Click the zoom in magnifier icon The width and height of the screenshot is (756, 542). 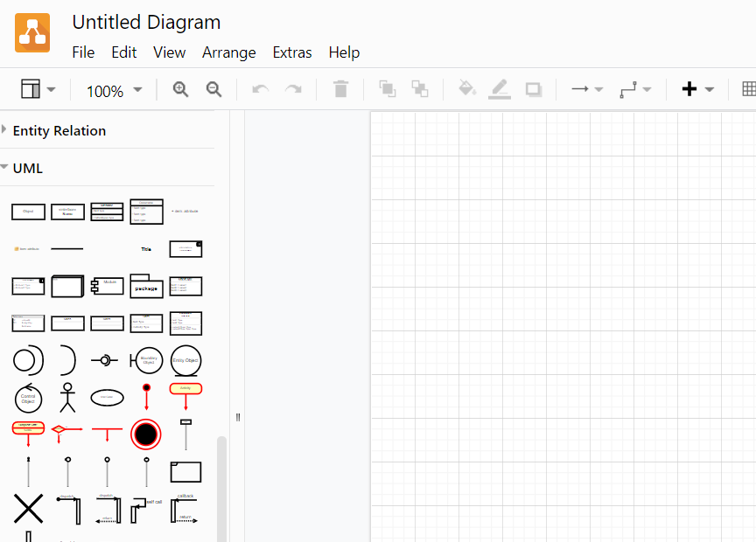180,89
